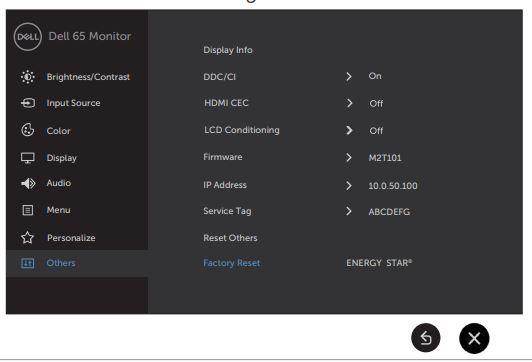Select the Others sliders icon
532x362 pixels.
[27, 263]
